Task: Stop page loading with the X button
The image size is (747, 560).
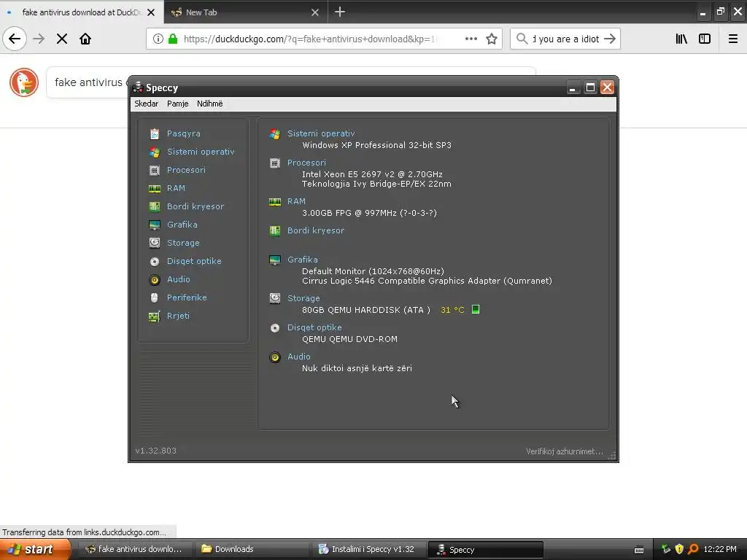Action: [62, 39]
